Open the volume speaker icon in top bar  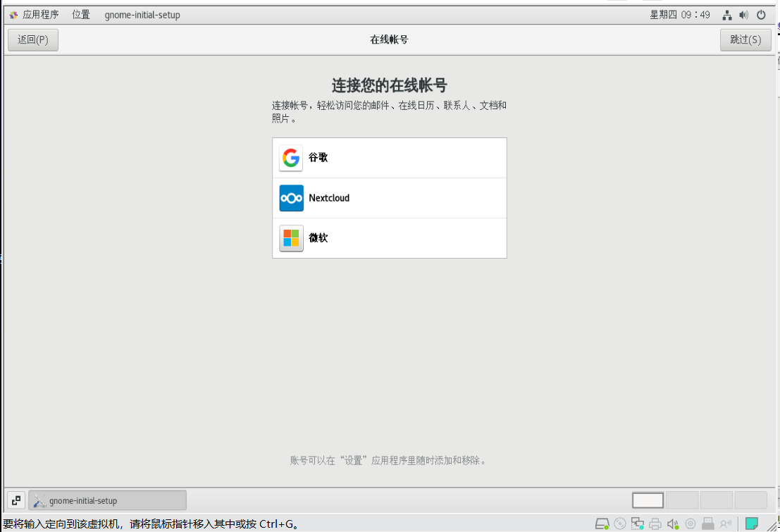pyautogui.click(x=743, y=16)
